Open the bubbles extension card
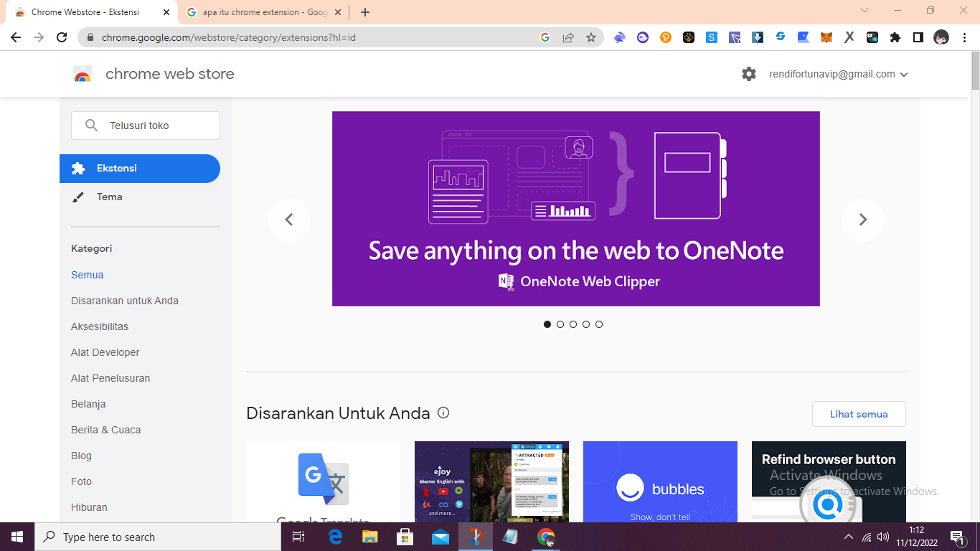The height and width of the screenshot is (551, 980). 660,481
